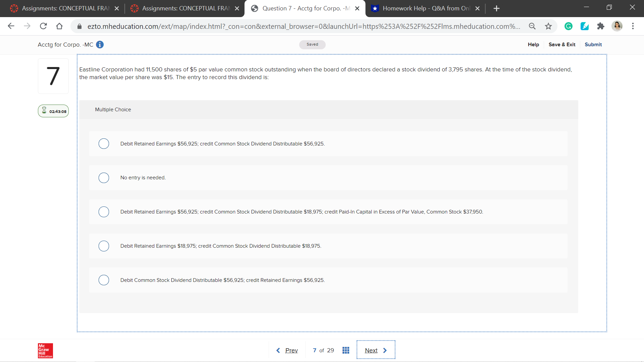Submit the quiz answers
Image resolution: width=644 pixels, height=362 pixels.
click(593, 45)
